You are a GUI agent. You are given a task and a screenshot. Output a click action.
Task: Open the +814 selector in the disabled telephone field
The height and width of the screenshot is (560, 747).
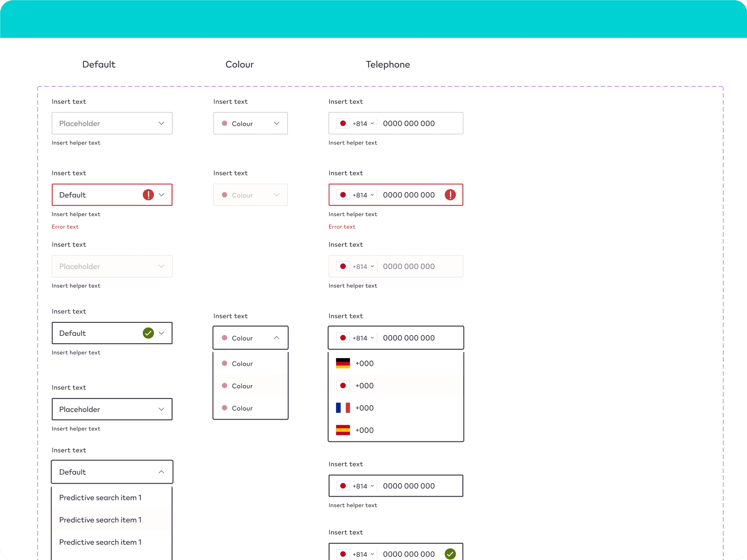pos(363,266)
